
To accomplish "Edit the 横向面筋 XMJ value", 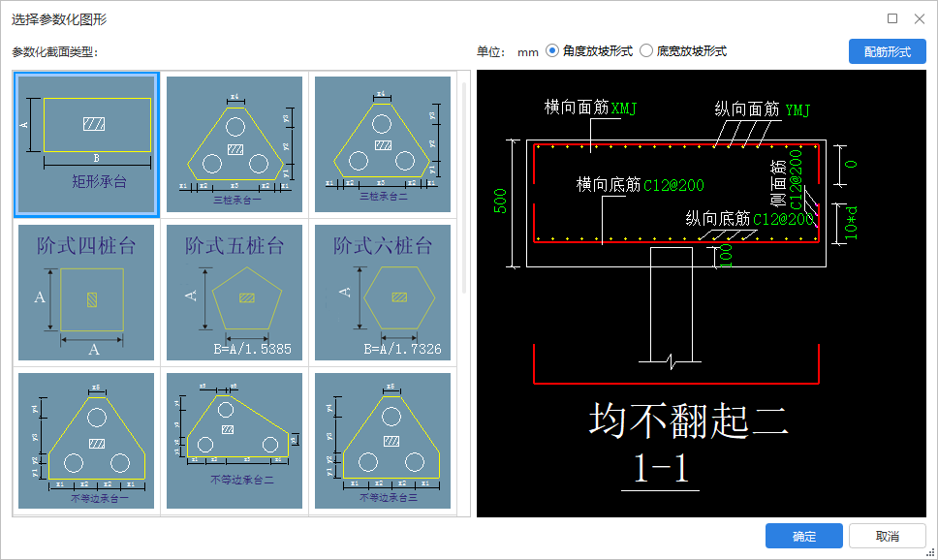I will (624, 109).
